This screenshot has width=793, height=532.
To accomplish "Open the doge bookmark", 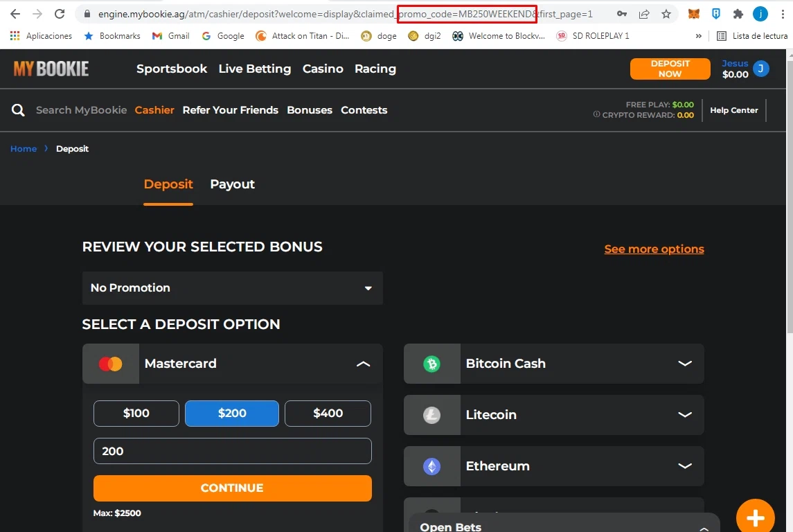I will click(379, 36).
